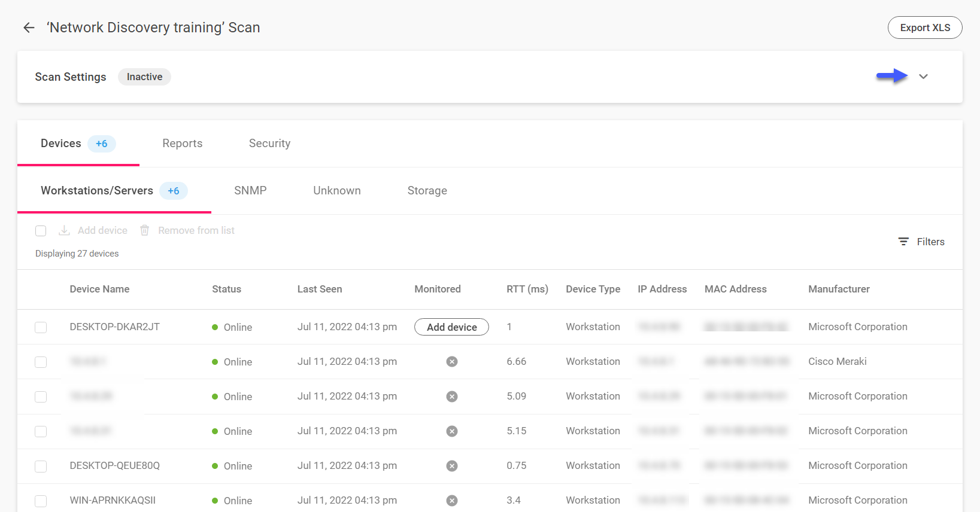The width and height of the screenshot is (980, 512).
Task: Click the Inactive status badge
Action: coord(144,77)
